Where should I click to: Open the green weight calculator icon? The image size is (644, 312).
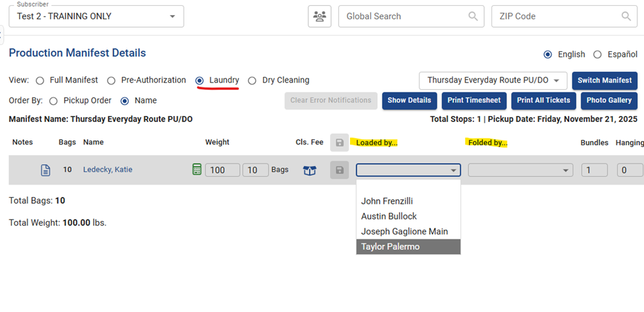coord(197,170)
